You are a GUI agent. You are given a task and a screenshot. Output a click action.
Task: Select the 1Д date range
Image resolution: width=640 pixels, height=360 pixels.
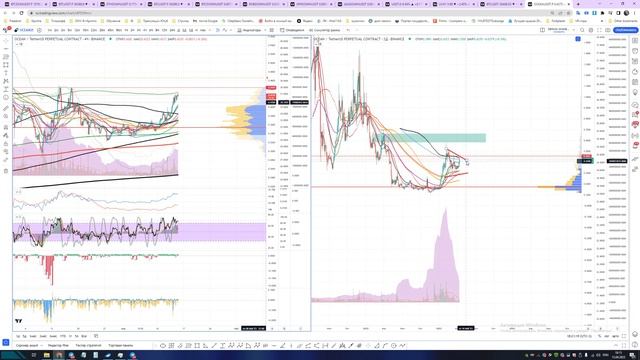tap(18, 336)
